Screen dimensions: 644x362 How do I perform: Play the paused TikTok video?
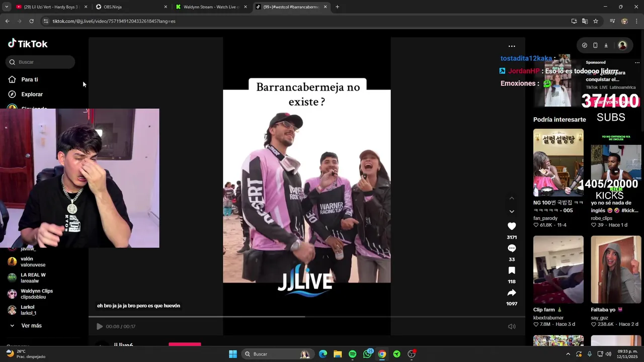[x=100, y=326]
